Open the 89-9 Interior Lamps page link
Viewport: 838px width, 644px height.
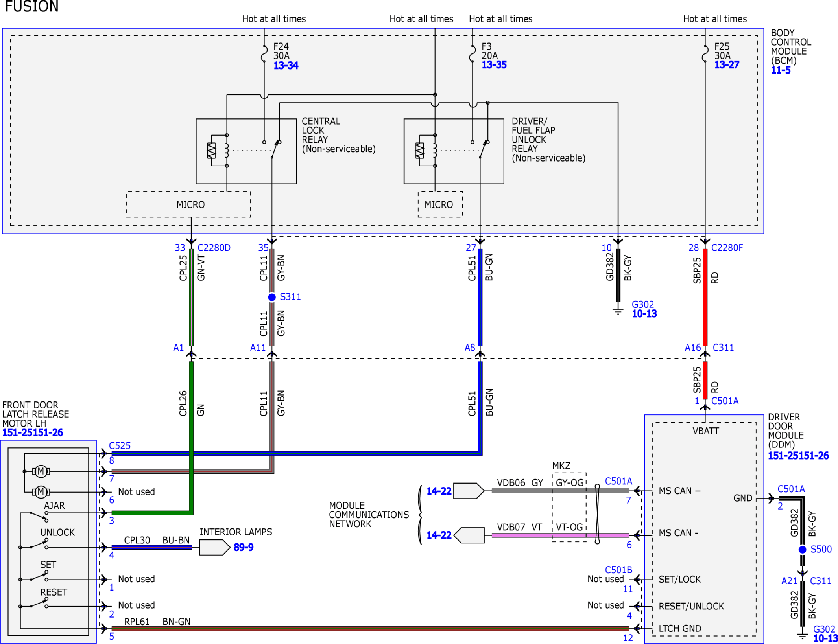[x=244, y=547]
